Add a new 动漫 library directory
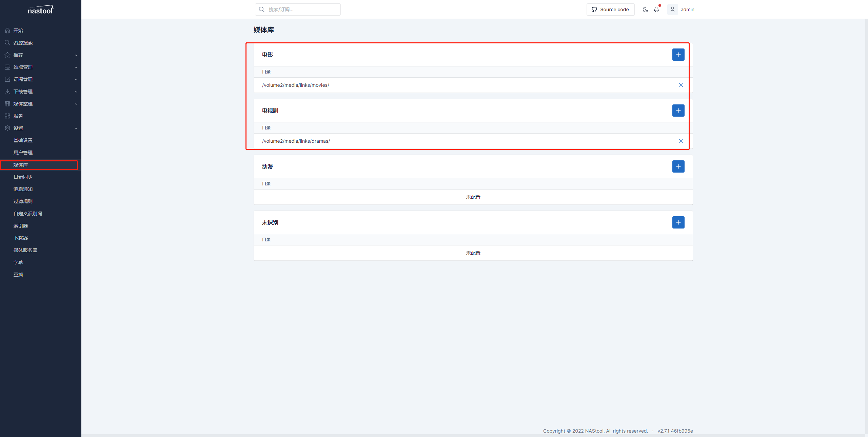The width and height of the screenshot is (868, 437). pyautogui.click(x=678, y=166)
